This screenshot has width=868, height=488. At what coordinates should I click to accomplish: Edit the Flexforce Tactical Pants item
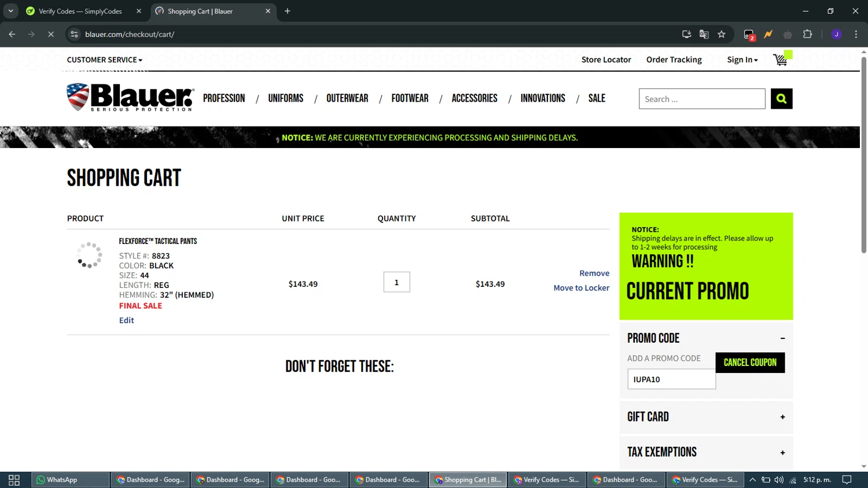127,320
